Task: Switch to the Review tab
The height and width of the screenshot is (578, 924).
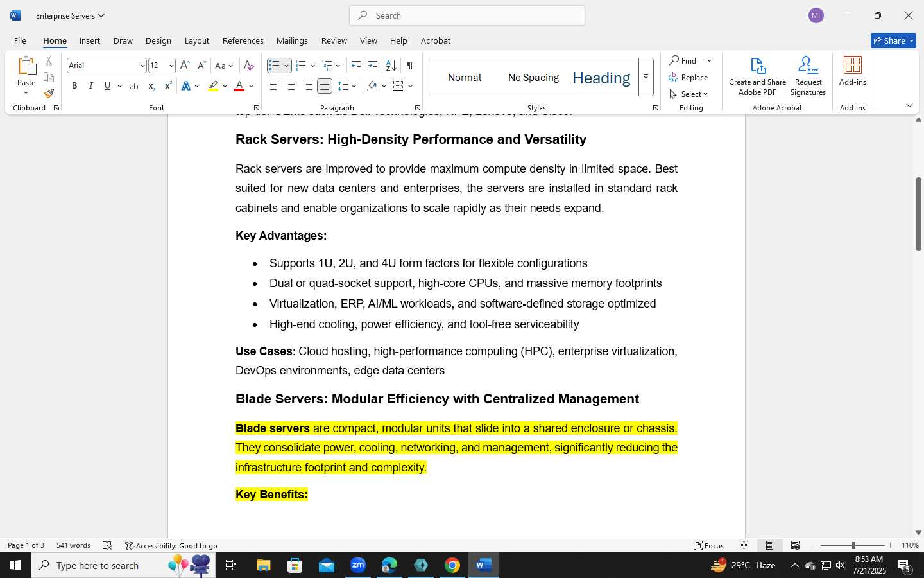Action: (334, 40)
